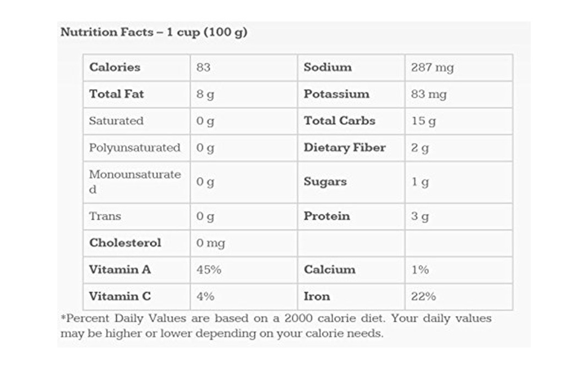Select the Sodium 287 mg value
588x369 pixels.
pyautogui.click(x=432, y=68)
